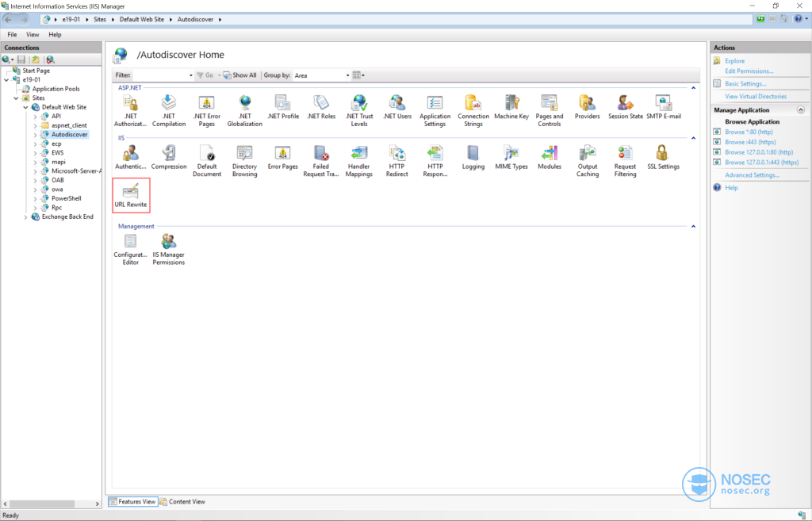This screenshot has height=521, width=812.
Task: Open the Providers feature
Action: tap(588, 107)
